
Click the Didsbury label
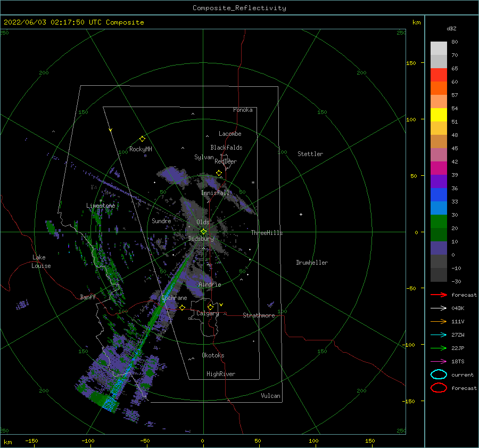[201, 239]
